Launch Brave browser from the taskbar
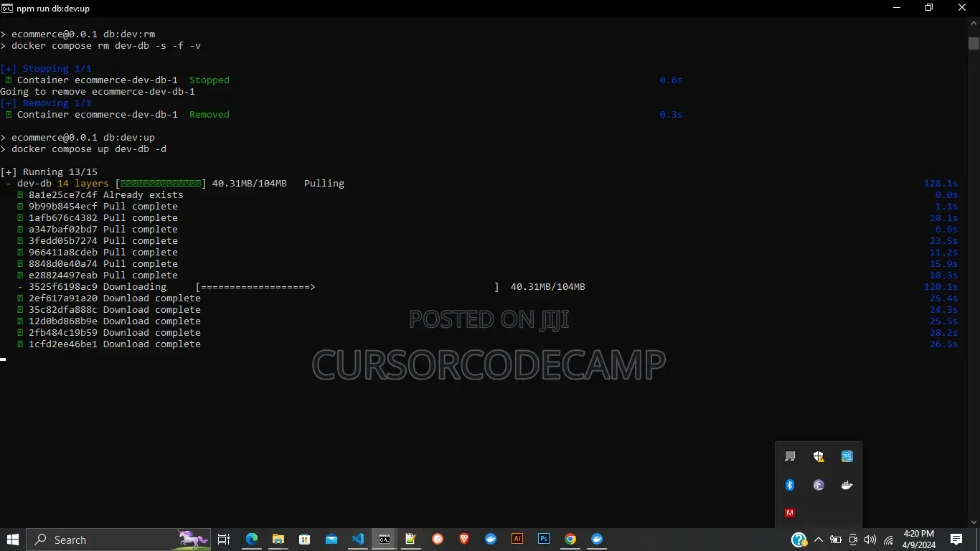Screen dimensions: 980x551 (x=464, y=540)
